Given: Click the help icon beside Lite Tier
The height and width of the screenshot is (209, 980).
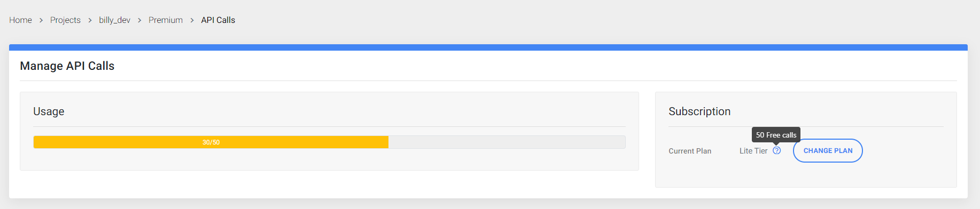Looking at the screenshot, I should pyautogui.click(x=777, y=151).
